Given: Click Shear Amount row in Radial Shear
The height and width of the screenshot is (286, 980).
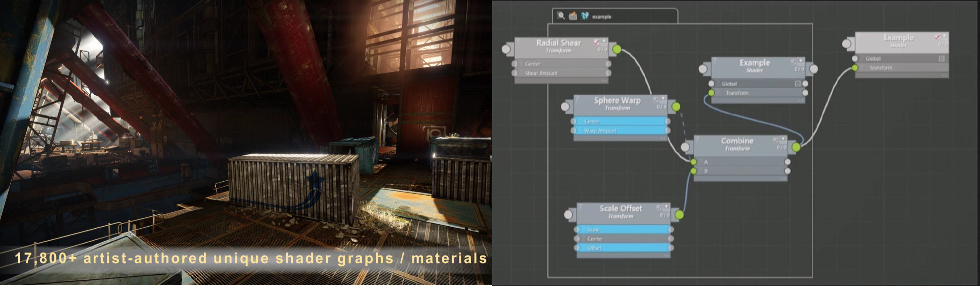Looking at the screenshot, I should point(561,73).
